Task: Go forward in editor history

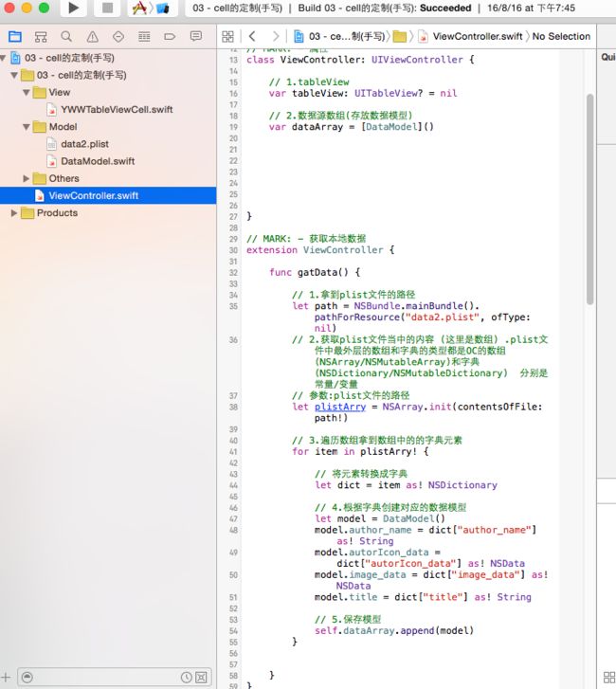Action: tap(276, 36)
